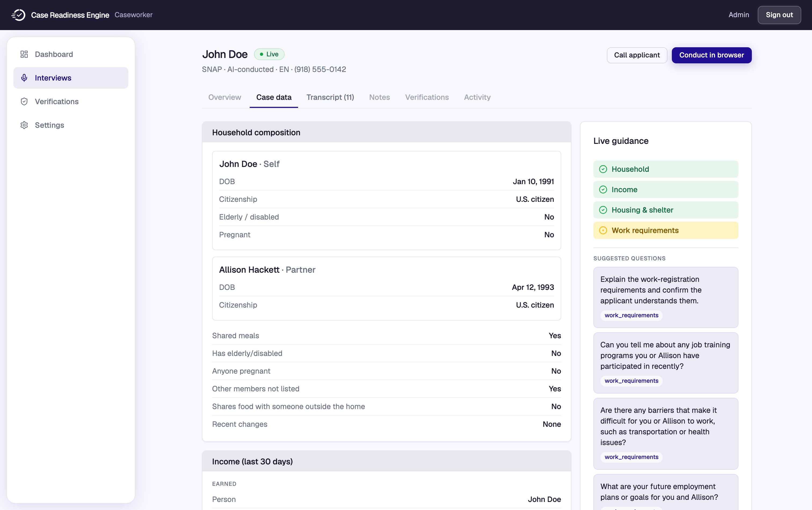The width and height of the screenshot is (812, 510).
Task: Click the Housing & shelter check icon
Action: [603, 210]
